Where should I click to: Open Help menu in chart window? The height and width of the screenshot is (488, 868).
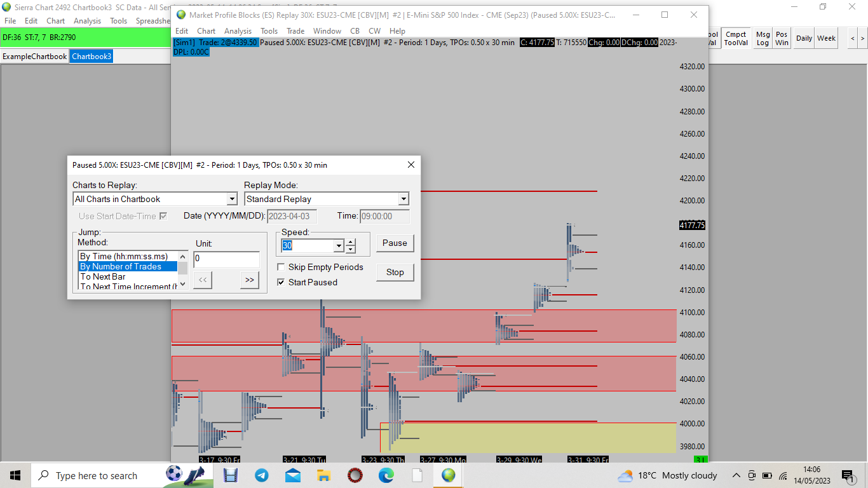click(397, 30)
